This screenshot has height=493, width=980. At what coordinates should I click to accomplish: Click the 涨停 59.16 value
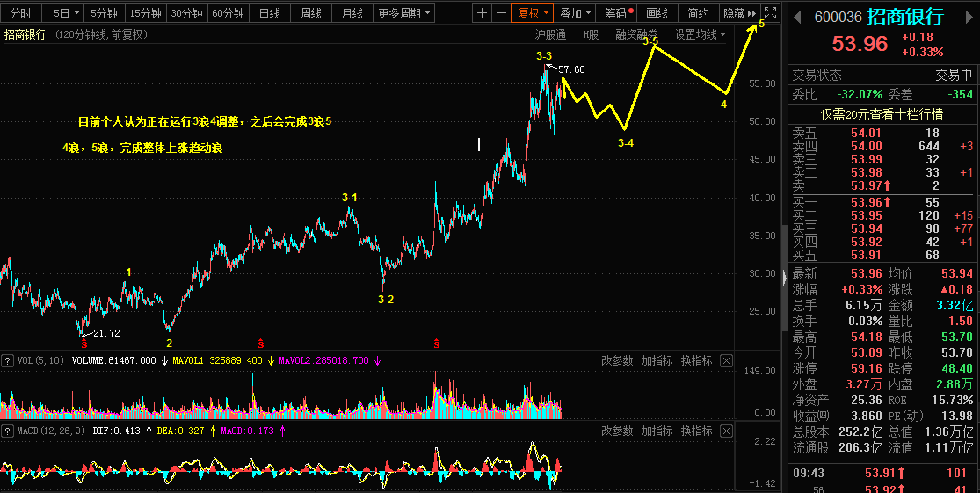[x=867, y=369]
